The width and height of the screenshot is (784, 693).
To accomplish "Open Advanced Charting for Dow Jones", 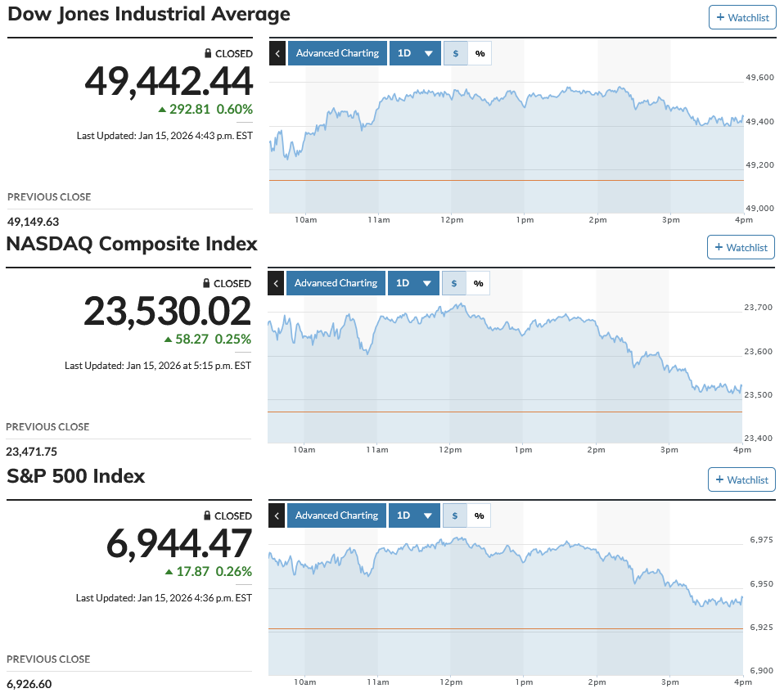I will click(337, 53).
